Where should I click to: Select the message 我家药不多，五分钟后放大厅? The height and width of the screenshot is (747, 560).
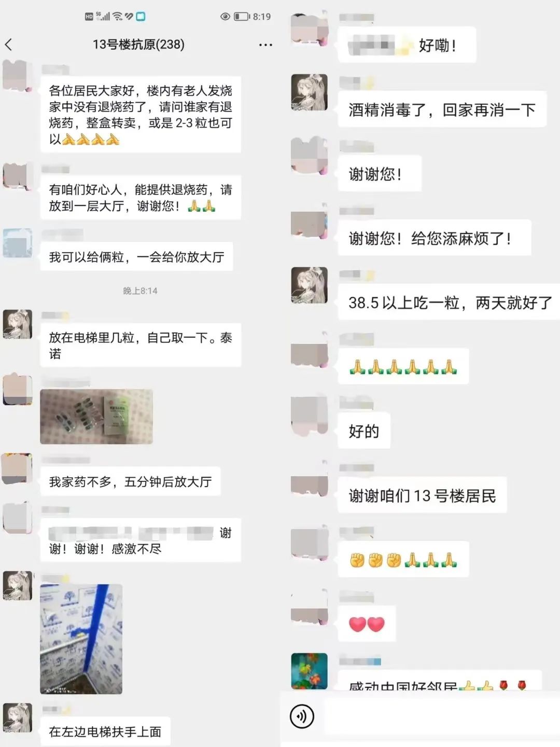tap(130, 482)
